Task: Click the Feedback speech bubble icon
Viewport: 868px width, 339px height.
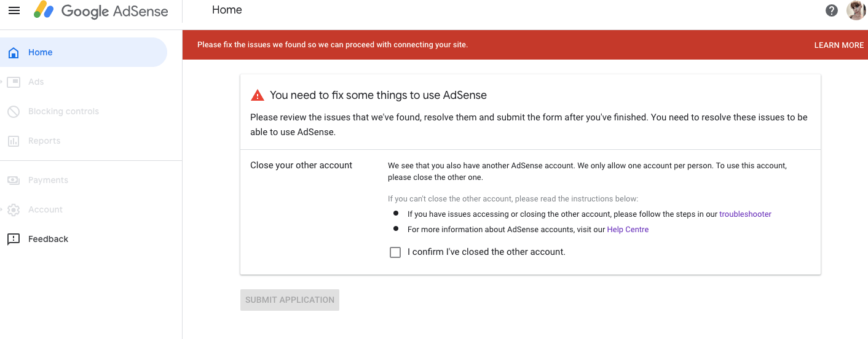Action: pos(14,240)
